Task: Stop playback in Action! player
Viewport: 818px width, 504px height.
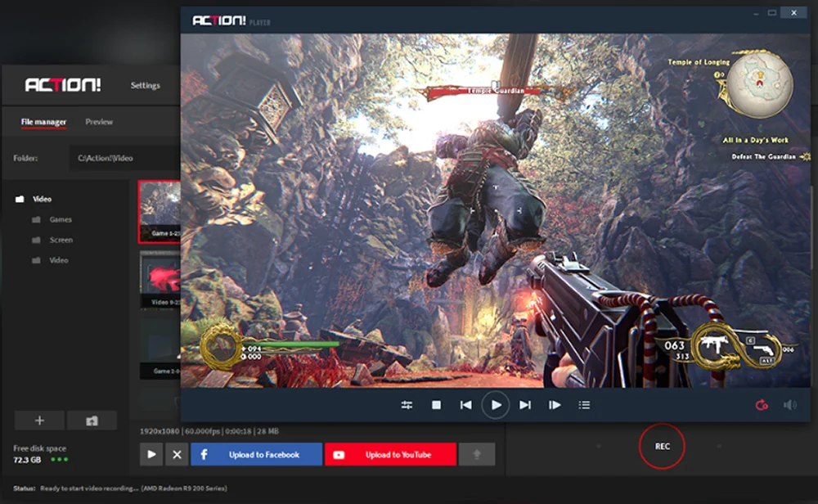Action: pos(437,405)
